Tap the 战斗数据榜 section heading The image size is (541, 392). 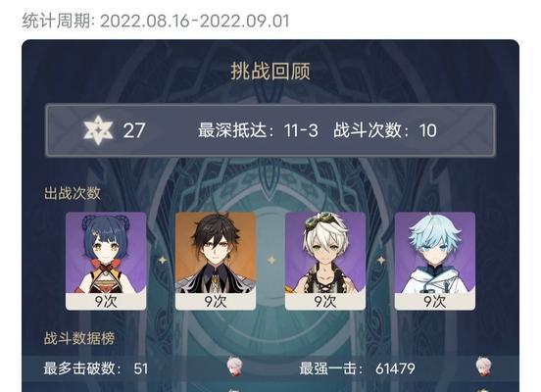pos(79,338)
